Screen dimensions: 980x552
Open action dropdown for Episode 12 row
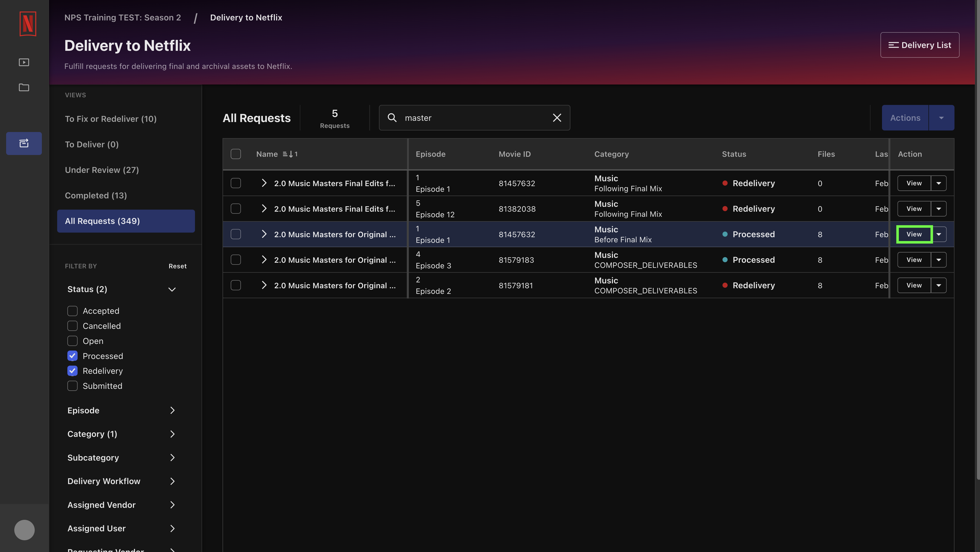click(x=939, y=209)
